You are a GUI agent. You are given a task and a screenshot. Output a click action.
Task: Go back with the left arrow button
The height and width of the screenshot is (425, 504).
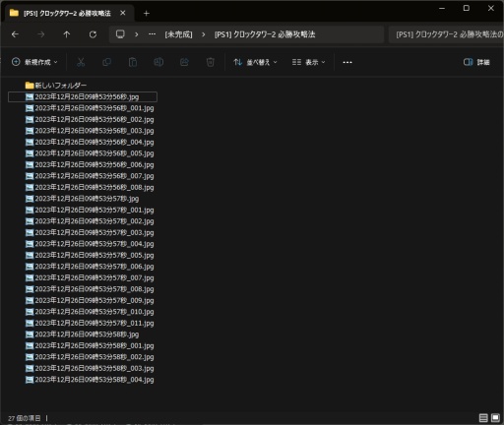point(15,34)
